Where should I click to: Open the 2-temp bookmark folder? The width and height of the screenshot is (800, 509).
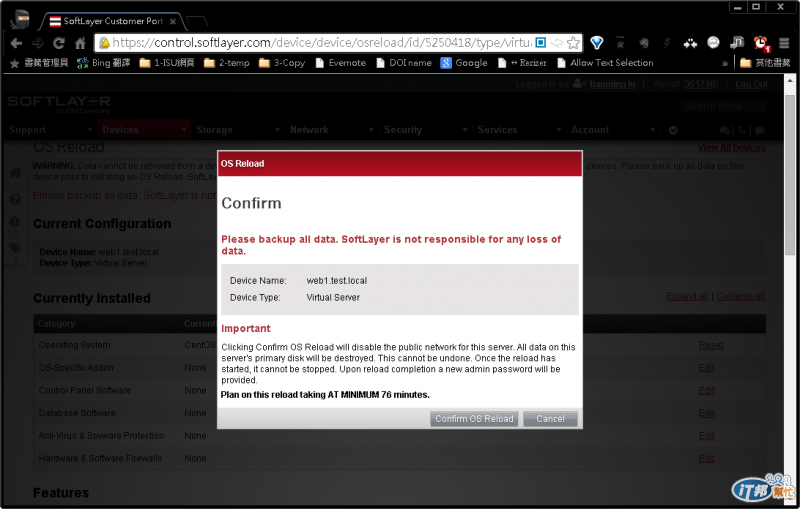click(x=227, y=63)
